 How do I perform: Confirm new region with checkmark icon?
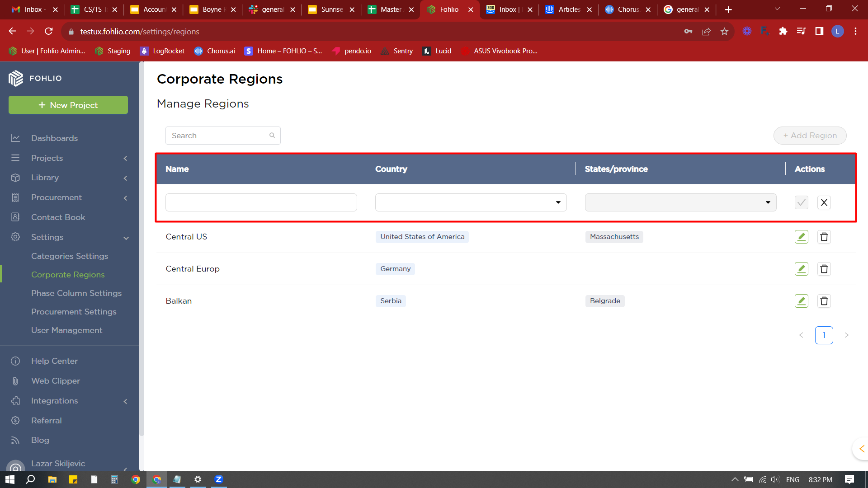801,202
